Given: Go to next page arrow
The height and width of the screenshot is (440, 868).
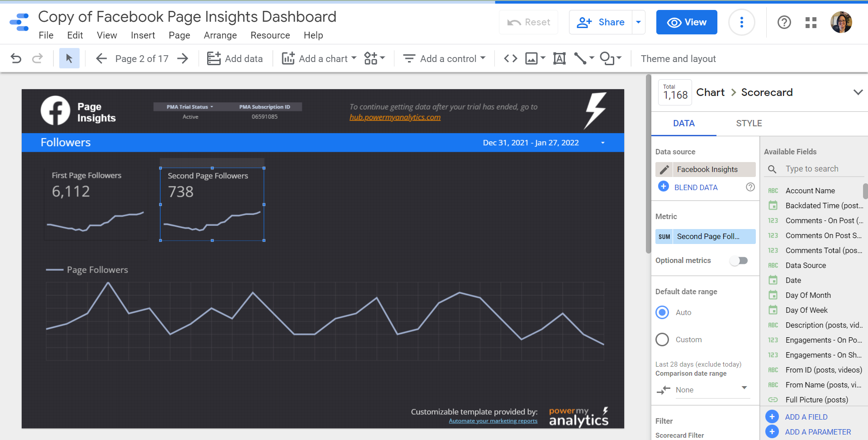Looking at the screenshot, I should pyautogui.click(x=183, y=58).
